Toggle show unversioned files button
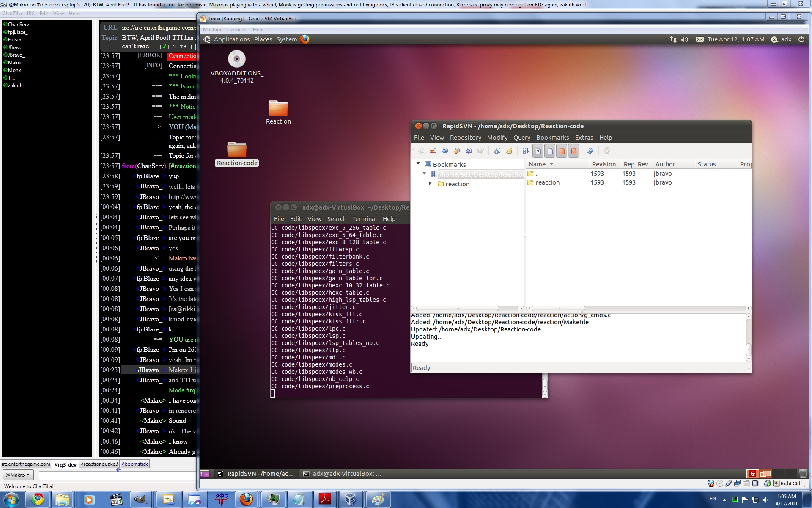 tap(538, 151)
